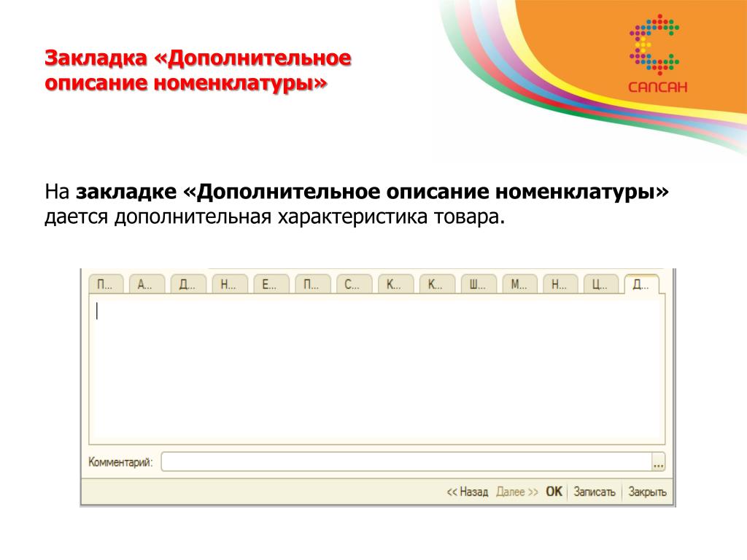Viewport: 747px width, 560px height.
Task: Go back with the << Назад button
Action: coord(468,492)
